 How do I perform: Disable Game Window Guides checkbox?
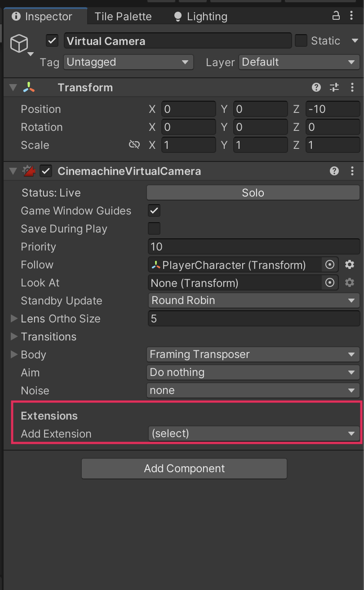click(154, 210)
